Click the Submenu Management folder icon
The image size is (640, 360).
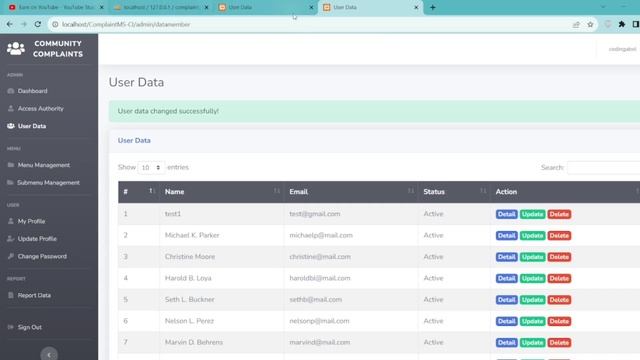click(11, 182)
